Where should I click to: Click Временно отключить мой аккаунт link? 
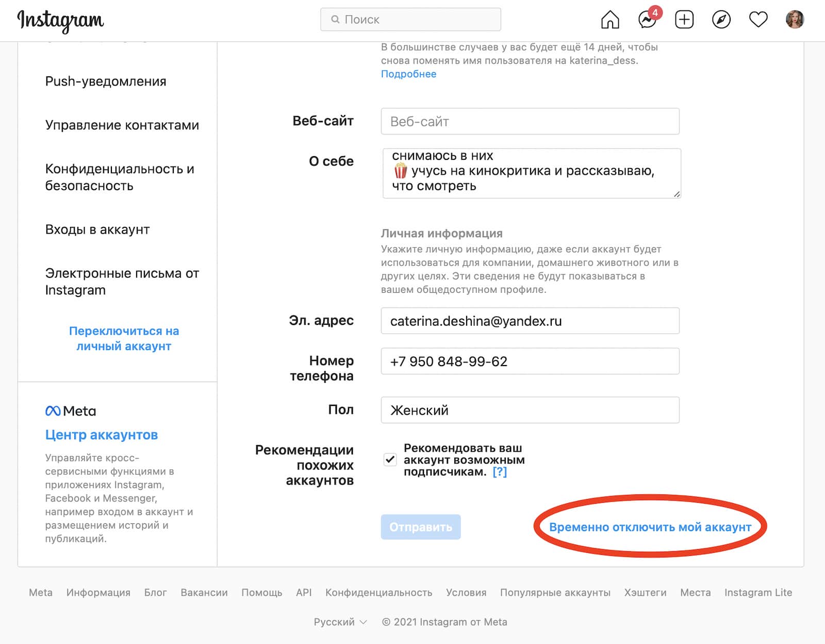coord(650,527)
